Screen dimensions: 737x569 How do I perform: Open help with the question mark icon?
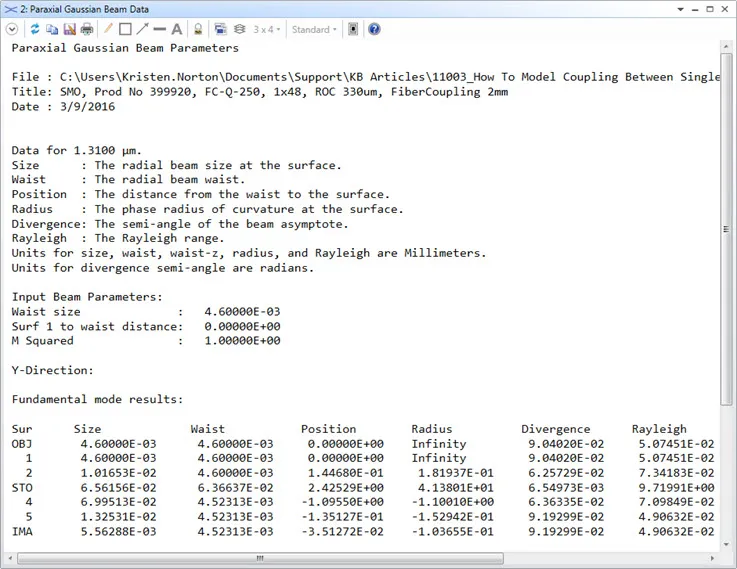tap(374, 30)
